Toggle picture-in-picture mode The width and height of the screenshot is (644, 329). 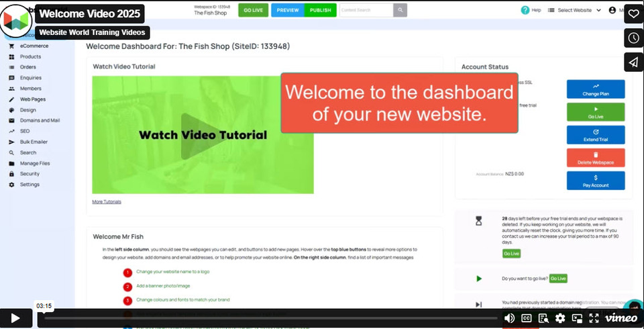[577, 318]
